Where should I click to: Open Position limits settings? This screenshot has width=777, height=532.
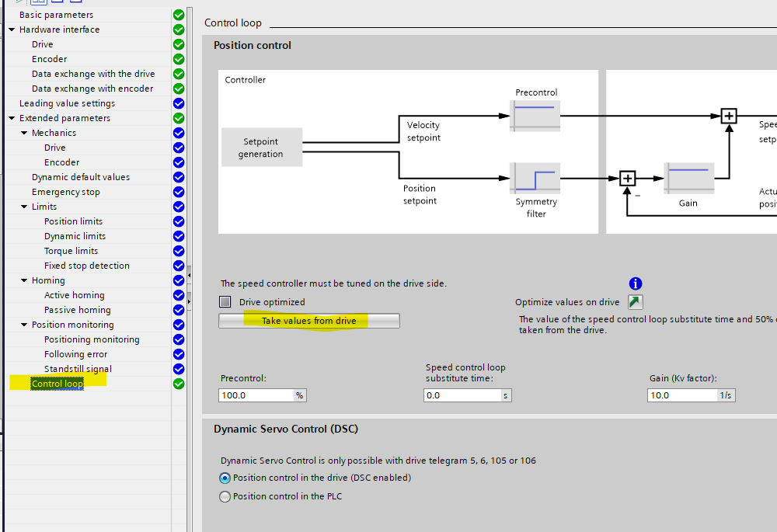[x=73, y=221]
